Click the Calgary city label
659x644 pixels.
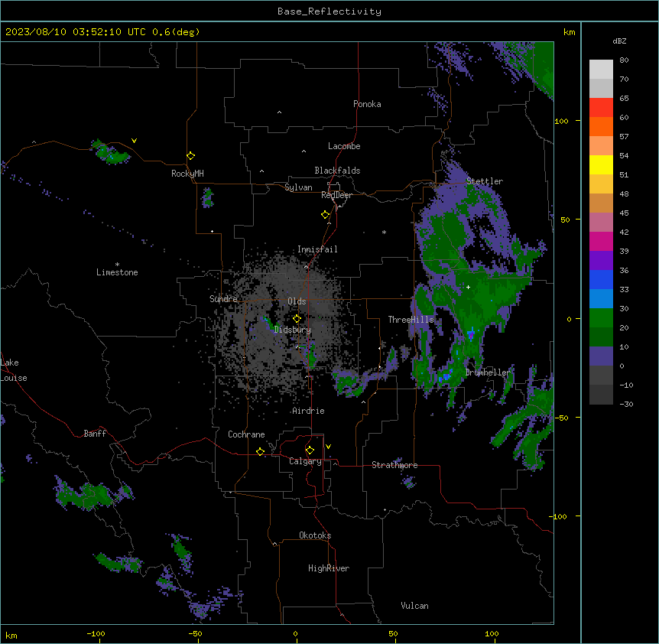[305, 461]
